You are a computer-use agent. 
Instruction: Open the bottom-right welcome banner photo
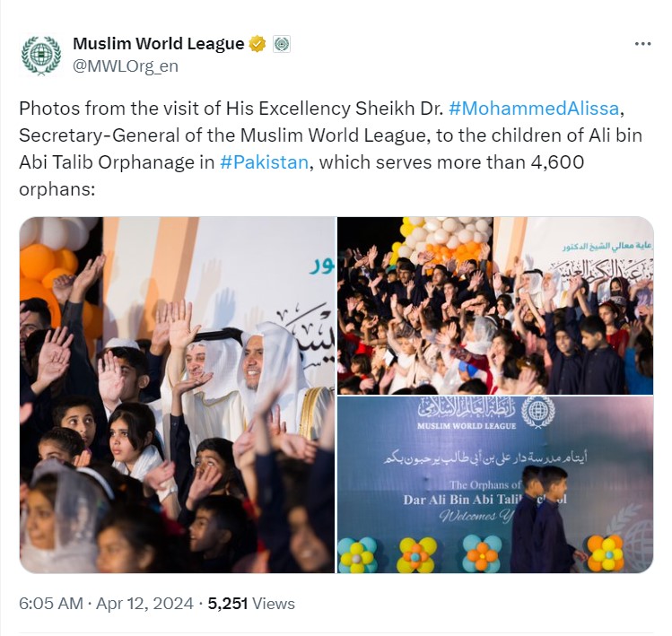point(495,484)
